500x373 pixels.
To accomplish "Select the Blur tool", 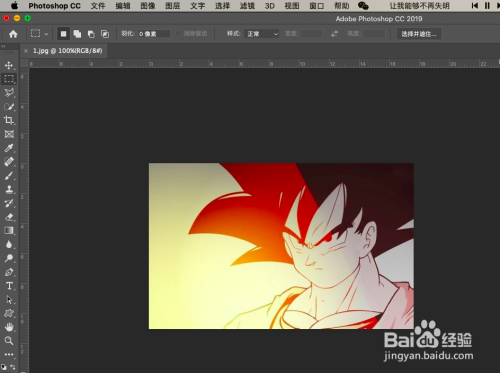I will (9, 245).
